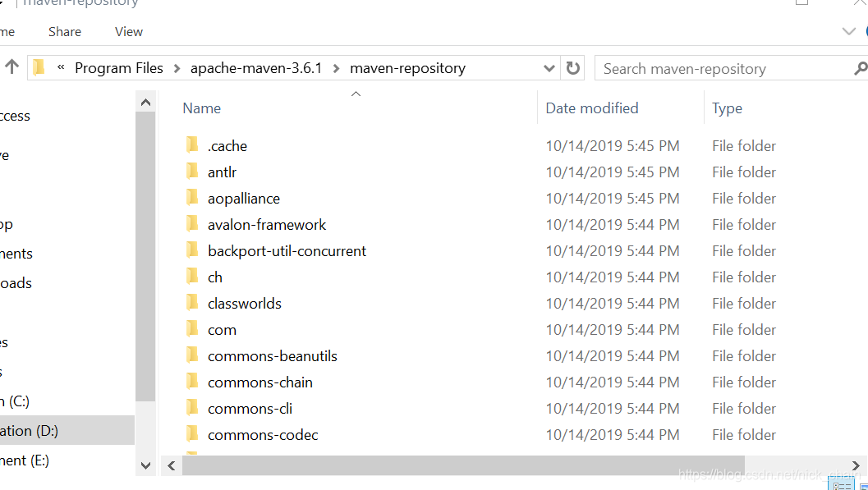Click the backport-util-concurrent folder name

[x=287, y=251]
